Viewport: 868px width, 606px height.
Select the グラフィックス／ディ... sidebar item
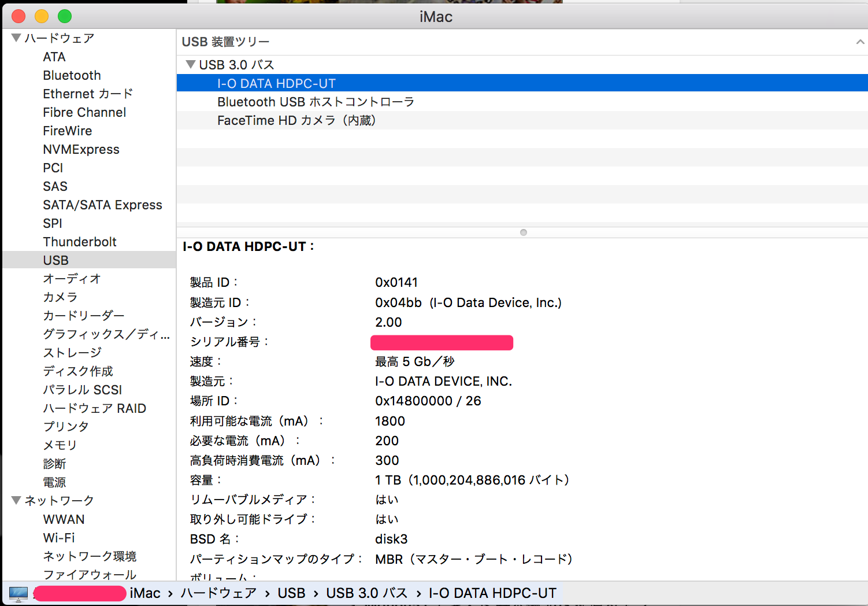tap(106, 334)
